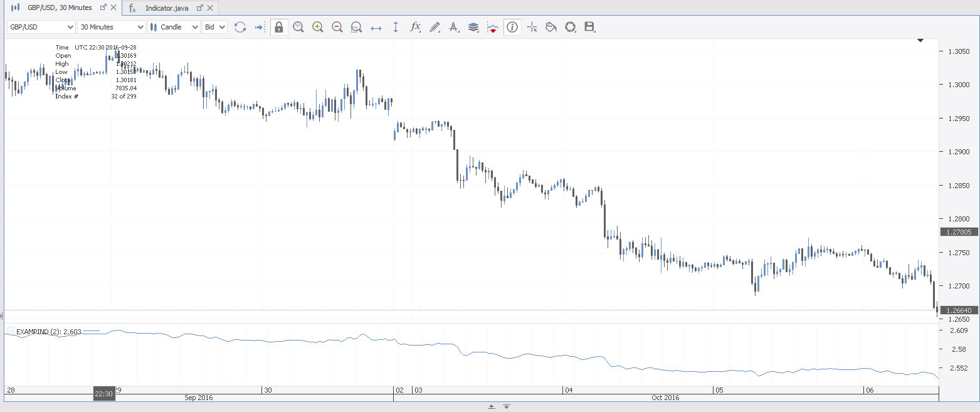Click the 1.3050 price axis label
Viewport: 980px width, 412px height.
[961, 51]
